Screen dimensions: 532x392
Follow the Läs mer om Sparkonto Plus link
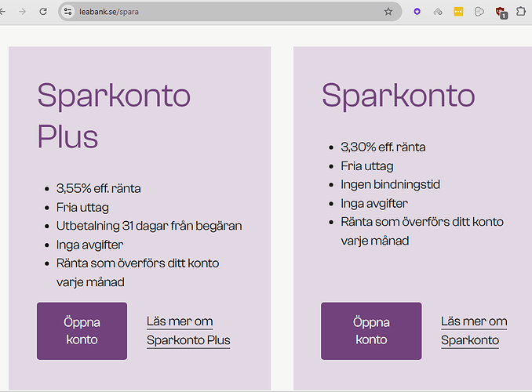[x=188, y=331]
